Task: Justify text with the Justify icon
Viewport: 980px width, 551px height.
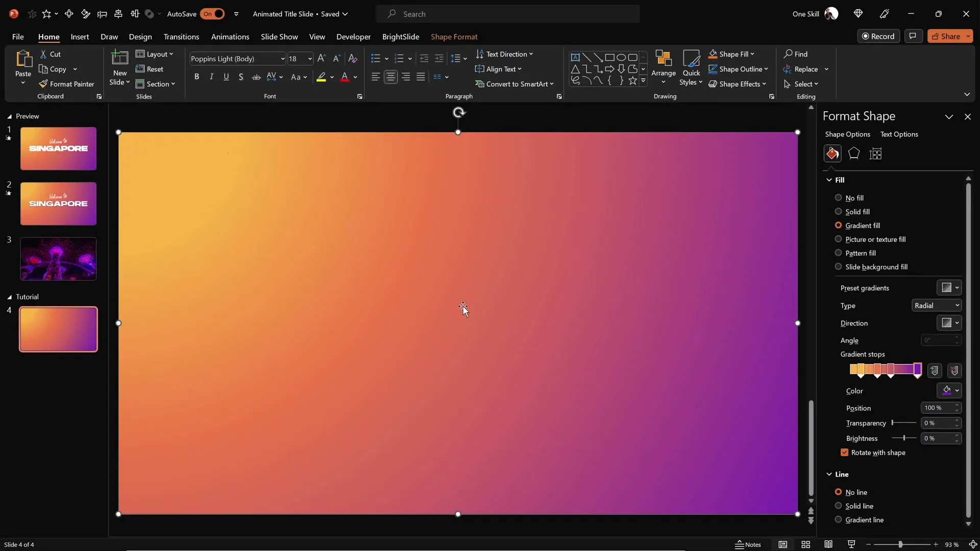Action: (x=421, y=77)
